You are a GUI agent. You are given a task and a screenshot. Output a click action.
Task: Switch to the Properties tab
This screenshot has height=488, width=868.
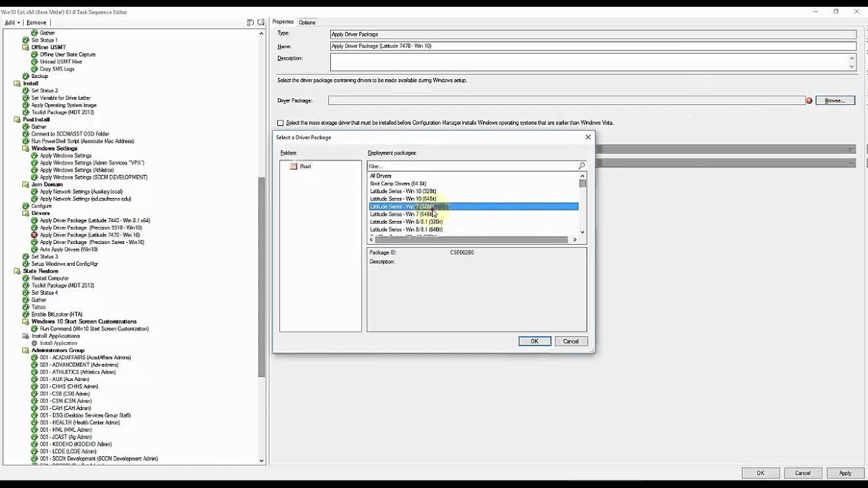click(283, 22)
